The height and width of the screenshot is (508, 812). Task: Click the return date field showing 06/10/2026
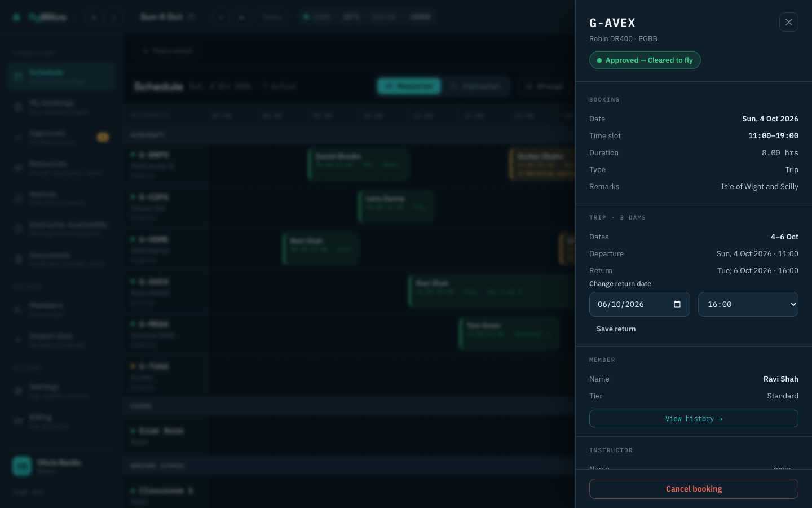[639, 304]
